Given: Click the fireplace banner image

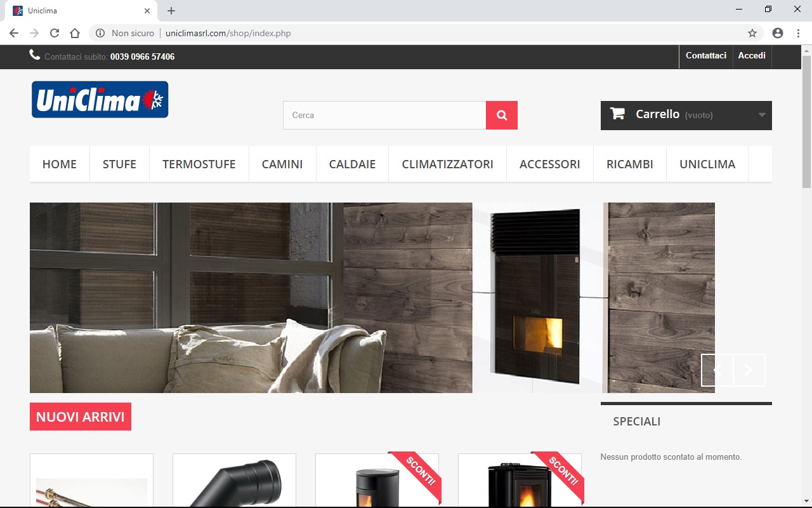Looking at the screenshot, I should click(372, 298).
